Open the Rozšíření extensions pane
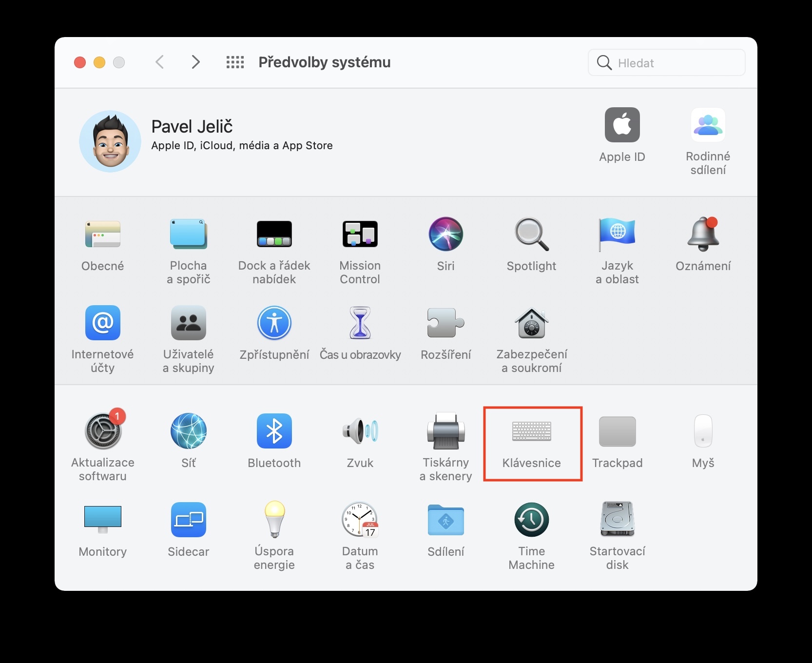 446,333
